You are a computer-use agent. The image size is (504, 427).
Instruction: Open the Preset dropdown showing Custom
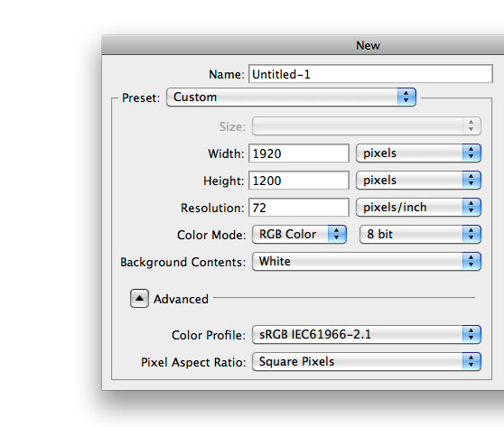point(291,97)
